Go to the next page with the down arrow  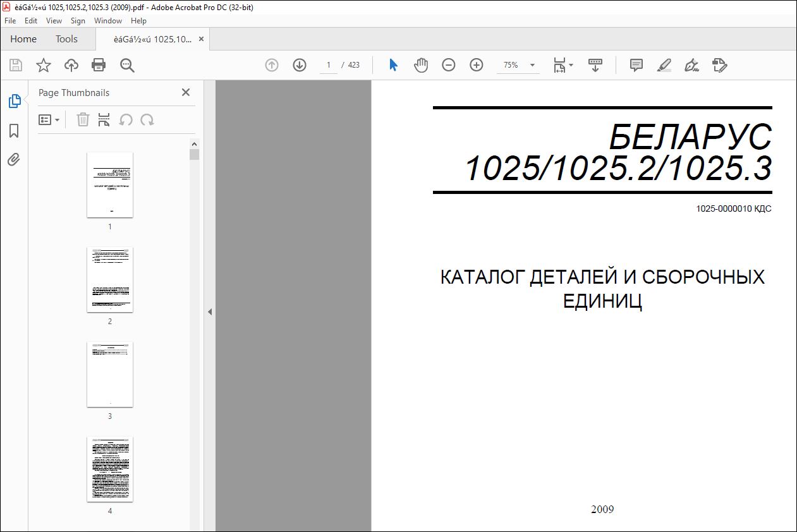(x=300, y=65)
